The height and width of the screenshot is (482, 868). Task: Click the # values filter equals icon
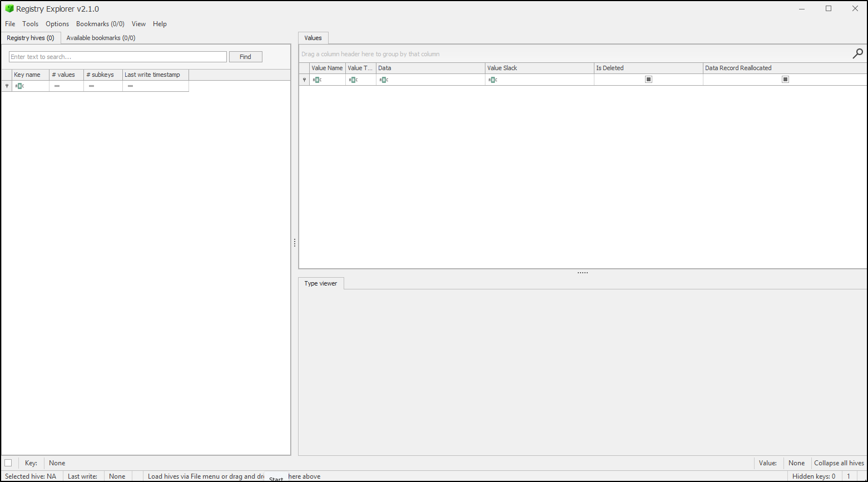coord(57,86)
